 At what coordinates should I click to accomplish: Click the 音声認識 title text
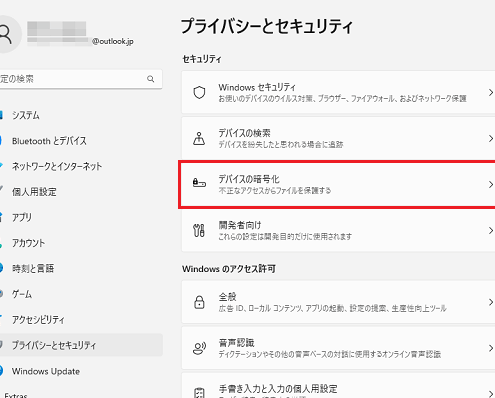click(x=236, y=343)
